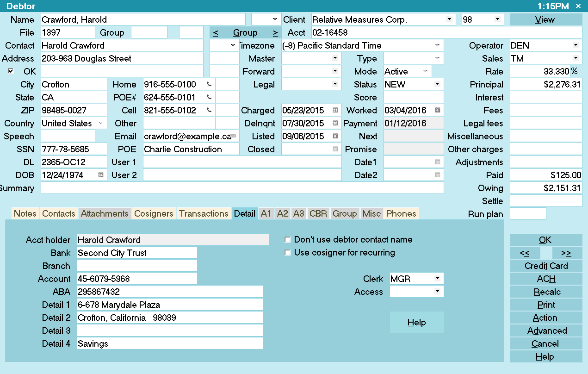This screenshot has width=588, height=374.
Task: Click the Advanced button
Action: [546, 330]
